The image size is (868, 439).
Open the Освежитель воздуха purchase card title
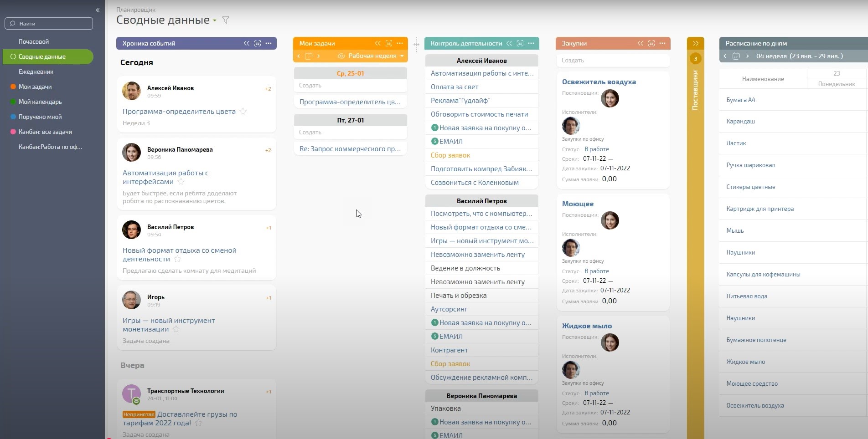point(599,82)
